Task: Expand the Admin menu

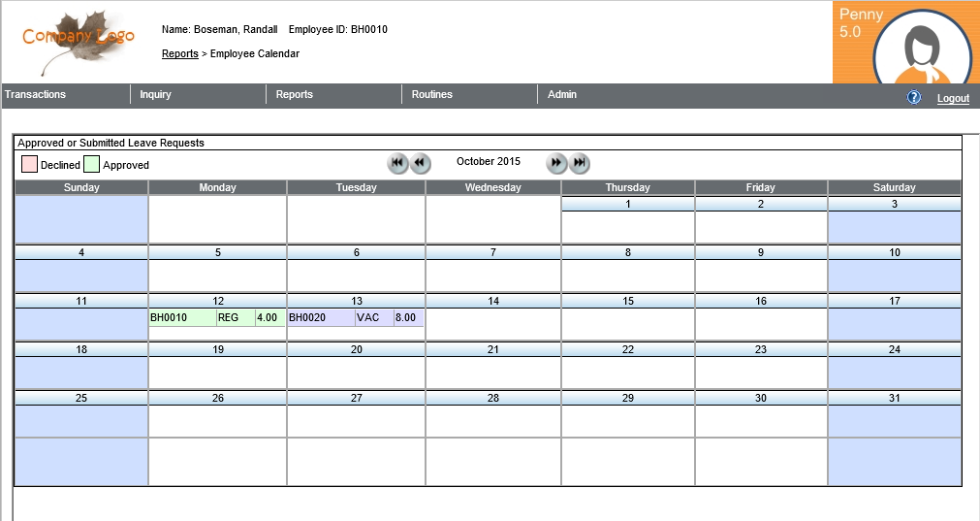Action: [562, 94]
